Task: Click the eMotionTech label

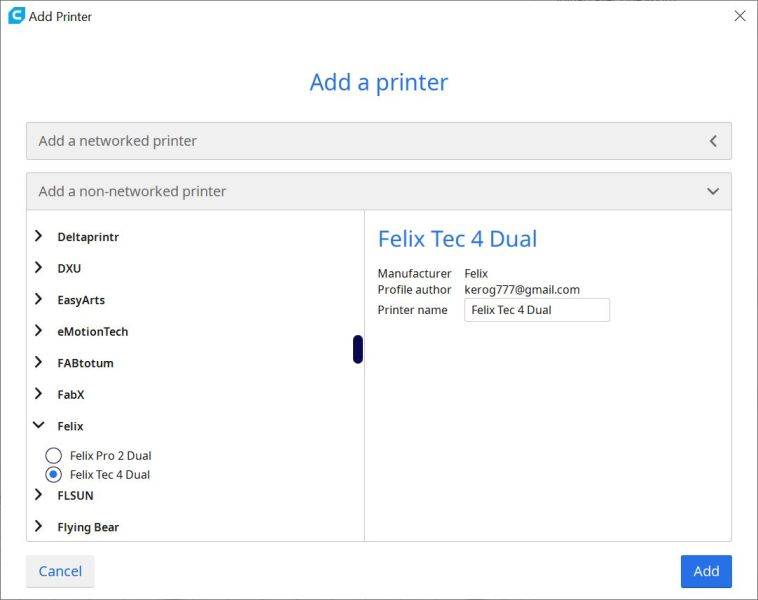Action: pyautogui.click(x=93, y=332)
